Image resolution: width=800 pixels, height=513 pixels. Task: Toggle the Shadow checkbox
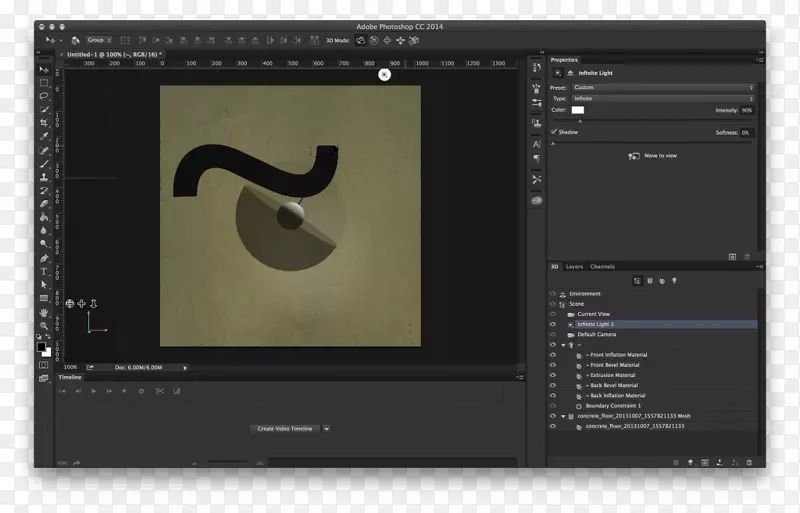click(x=554, y=132)
